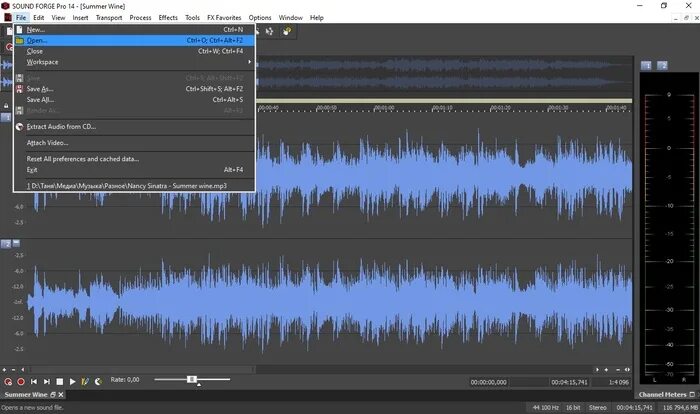
Task: Adjust the playback Rate slider handle
Action: point(192,379)
